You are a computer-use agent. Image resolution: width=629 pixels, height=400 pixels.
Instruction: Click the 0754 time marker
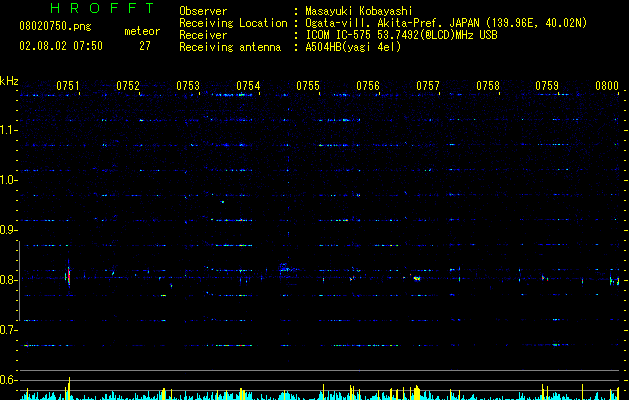tap(248, 86)
